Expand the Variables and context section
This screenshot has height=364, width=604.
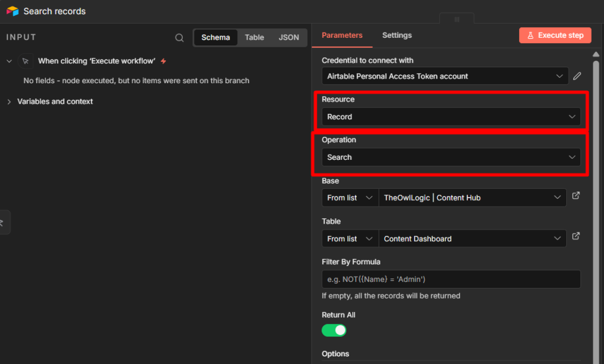9,101
